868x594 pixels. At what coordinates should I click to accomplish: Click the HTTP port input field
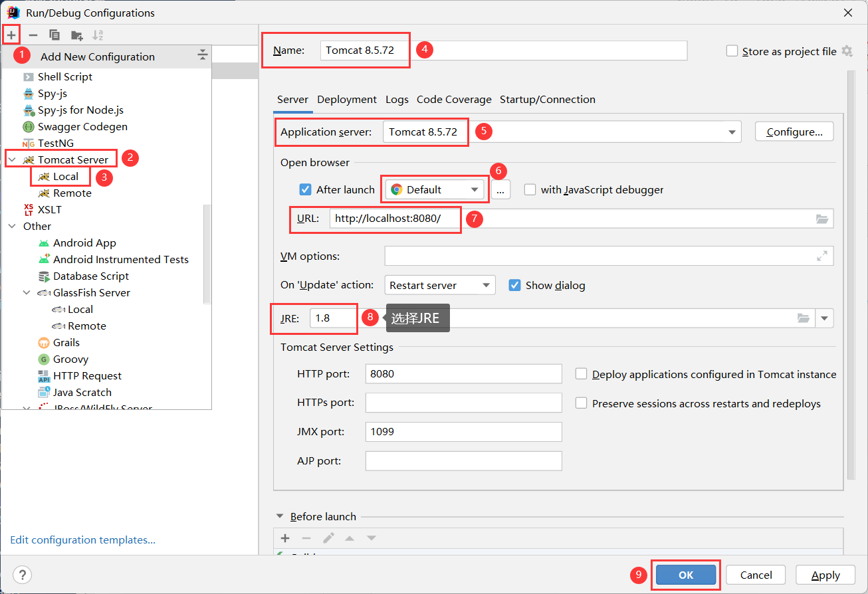[x=464, y=373]
